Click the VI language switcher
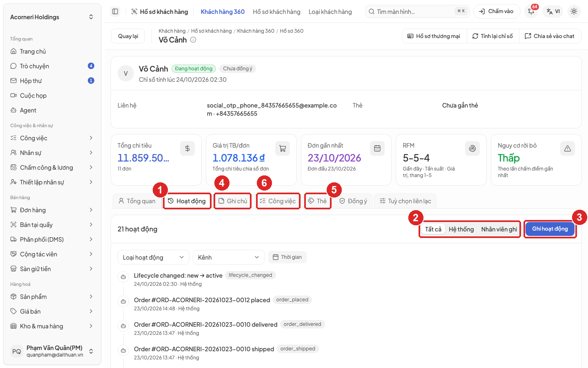 (553, 11)
